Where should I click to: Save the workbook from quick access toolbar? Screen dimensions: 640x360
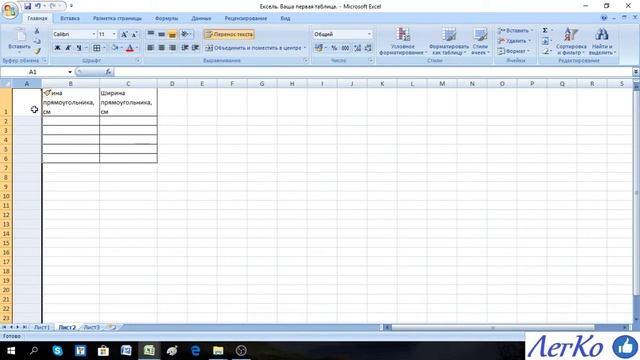(x=28, y=6)
